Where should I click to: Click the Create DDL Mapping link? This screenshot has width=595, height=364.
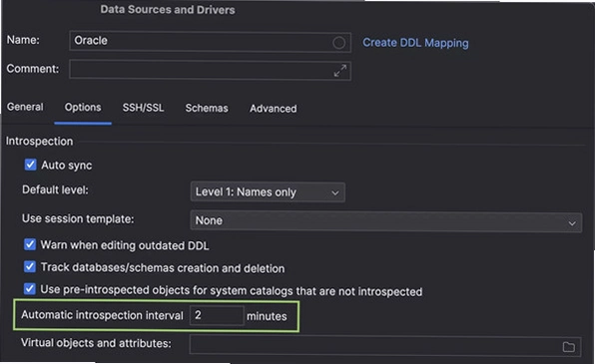pos(415,43)
